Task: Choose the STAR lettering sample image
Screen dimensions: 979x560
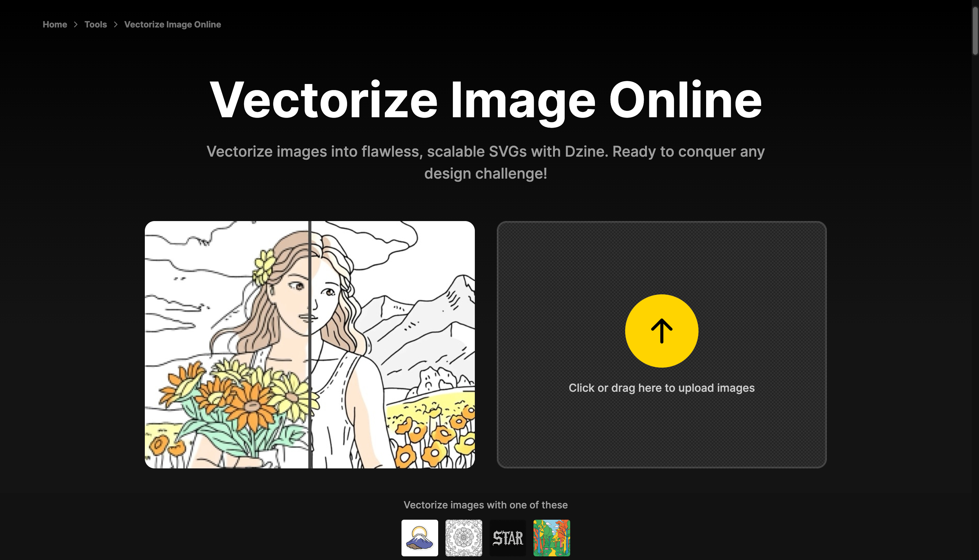Action: 508,537
